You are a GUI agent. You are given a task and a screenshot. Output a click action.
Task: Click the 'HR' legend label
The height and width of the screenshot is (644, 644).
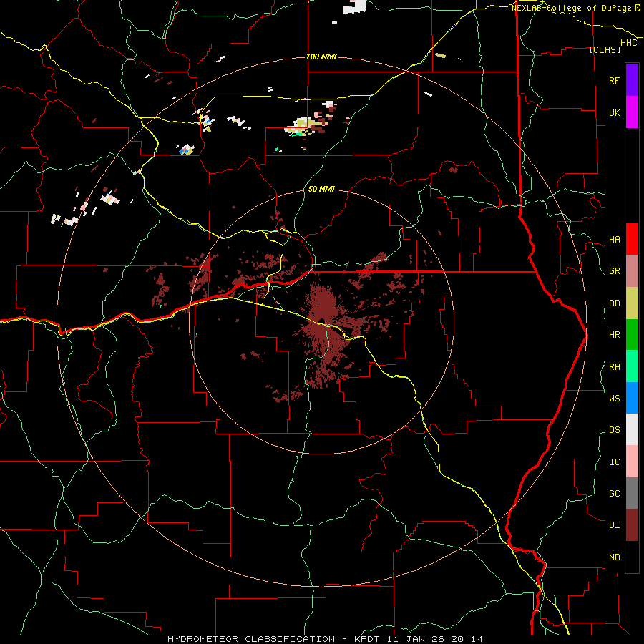point(614,335)
